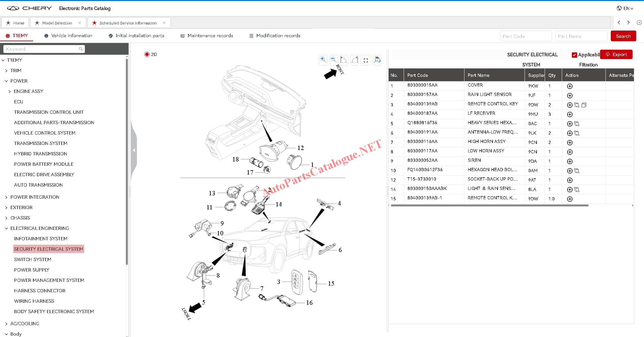This screenshot has height=337, width=644.
Task: Open the Modification records tab
Action: (x=275, y=36)
